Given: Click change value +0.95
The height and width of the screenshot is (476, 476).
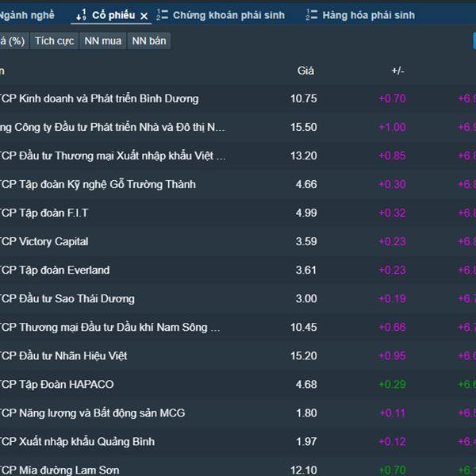Looking at the screenshot, I should [392, 355].
